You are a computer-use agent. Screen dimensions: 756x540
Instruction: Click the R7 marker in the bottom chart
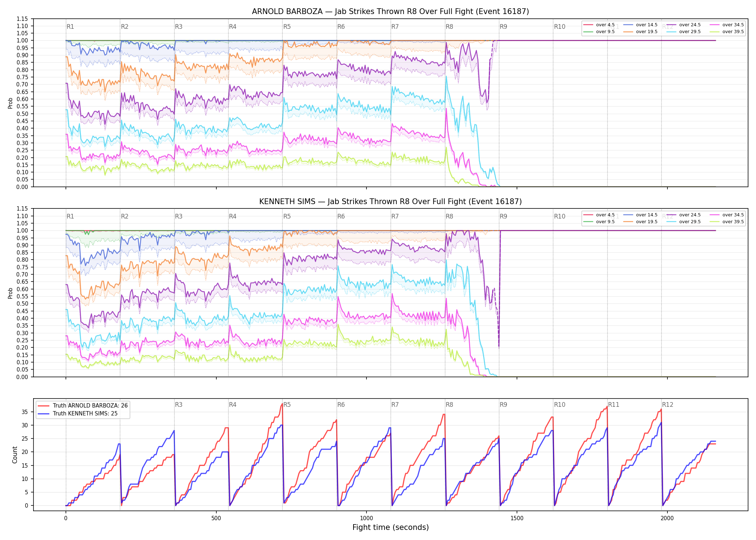point(395,405)
